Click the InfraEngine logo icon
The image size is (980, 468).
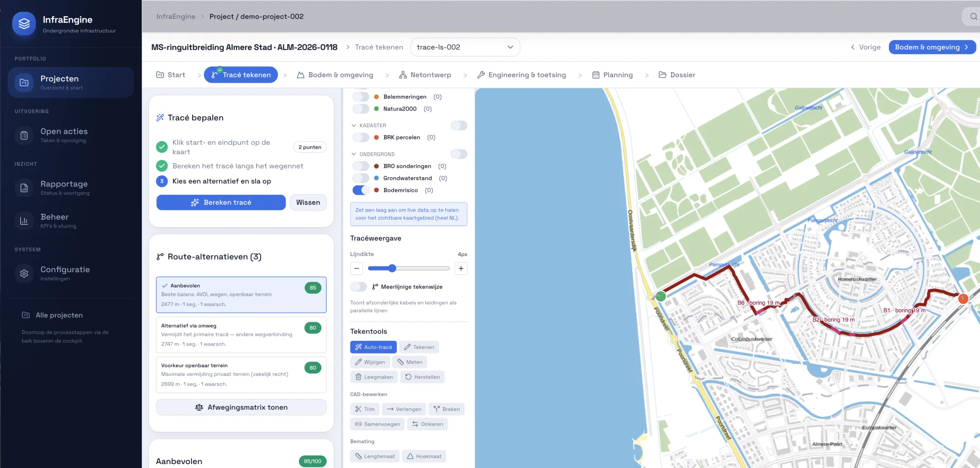coord(24,23)
